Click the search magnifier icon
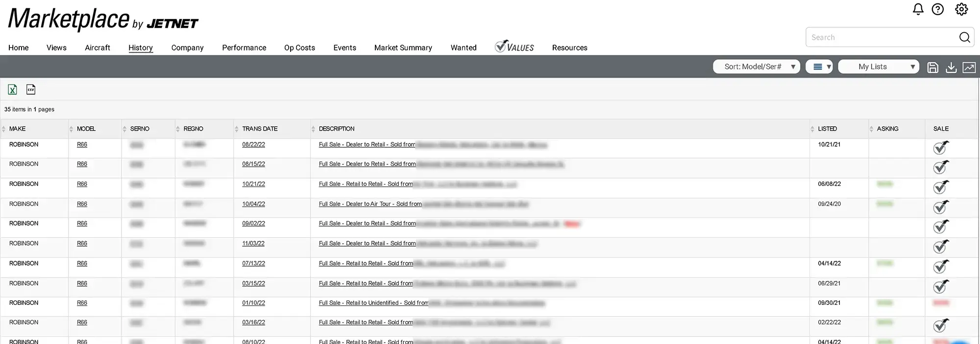 964,37
